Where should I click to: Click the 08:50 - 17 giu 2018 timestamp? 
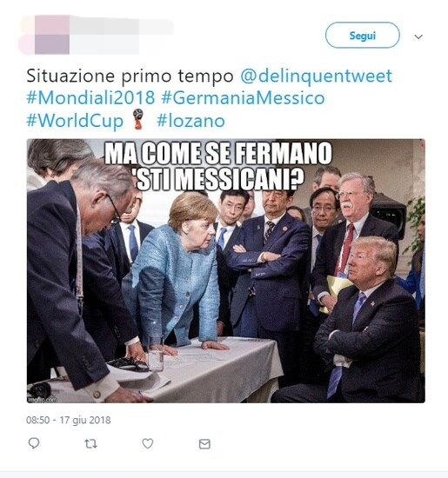69,420
